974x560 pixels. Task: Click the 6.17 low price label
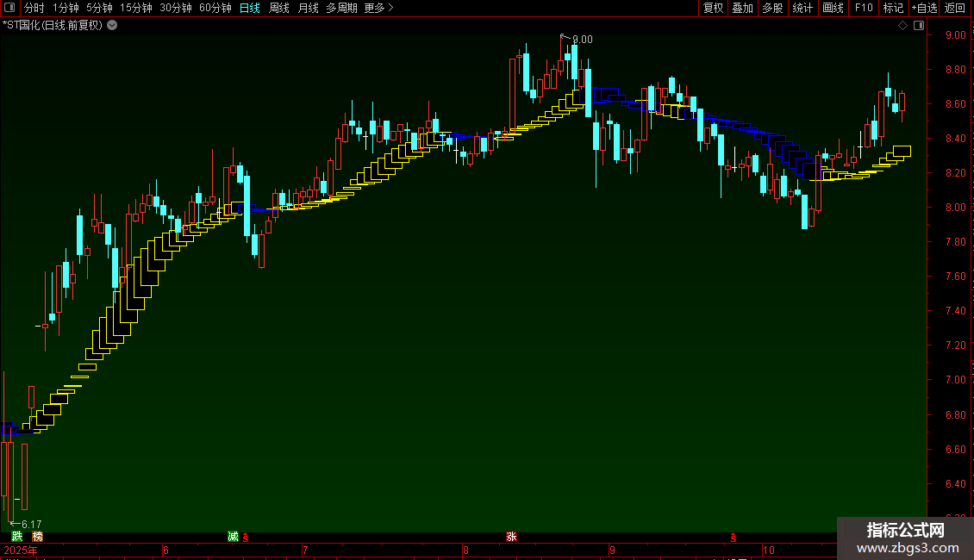31,525
